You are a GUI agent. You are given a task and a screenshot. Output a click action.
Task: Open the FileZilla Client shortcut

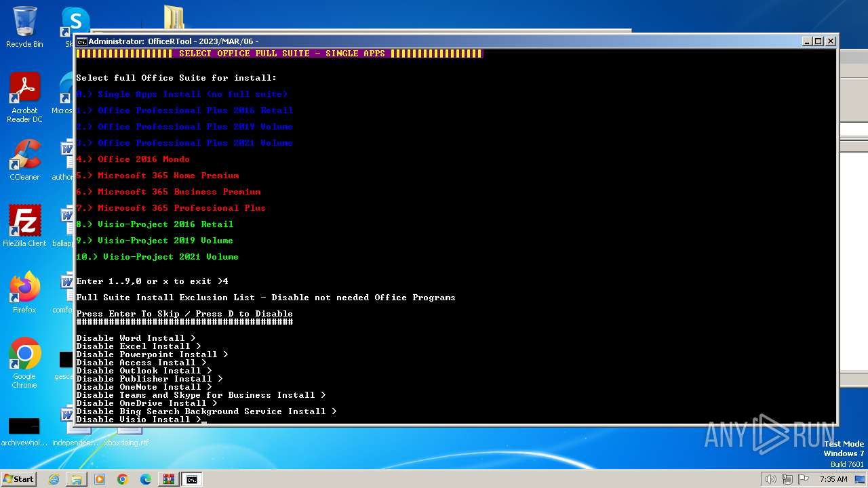coord(24,226)
